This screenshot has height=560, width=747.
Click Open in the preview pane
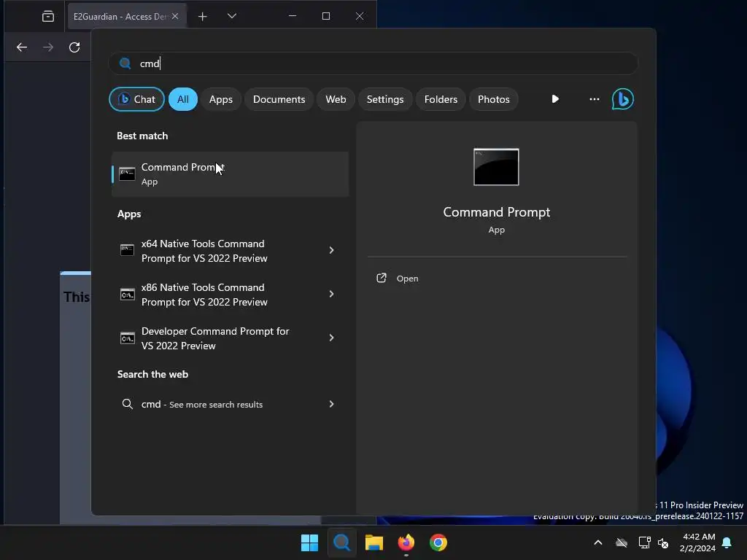point(407,279)
